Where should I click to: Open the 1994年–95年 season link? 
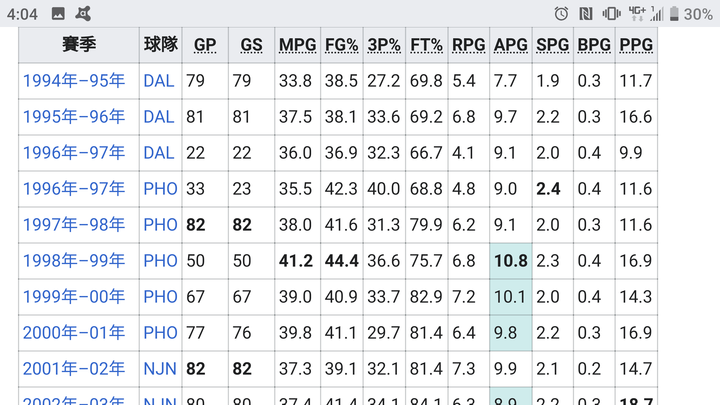tap(74, 81)
